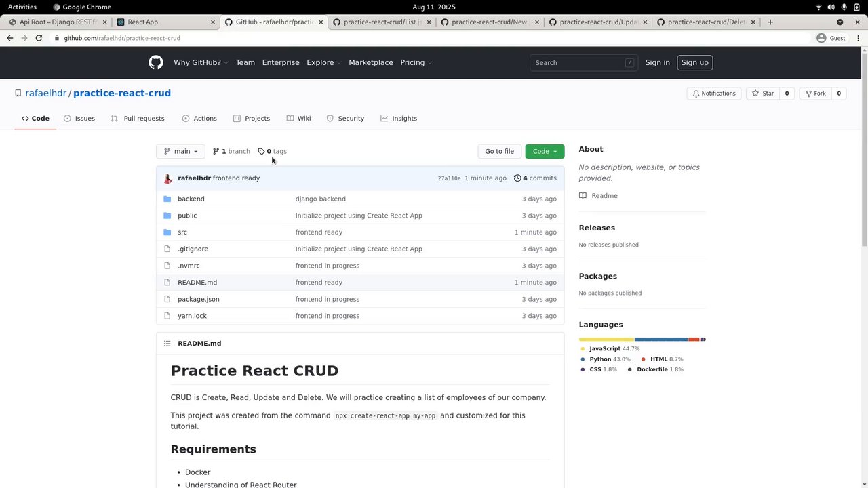Open the Chrome three-dot menu

857,38
